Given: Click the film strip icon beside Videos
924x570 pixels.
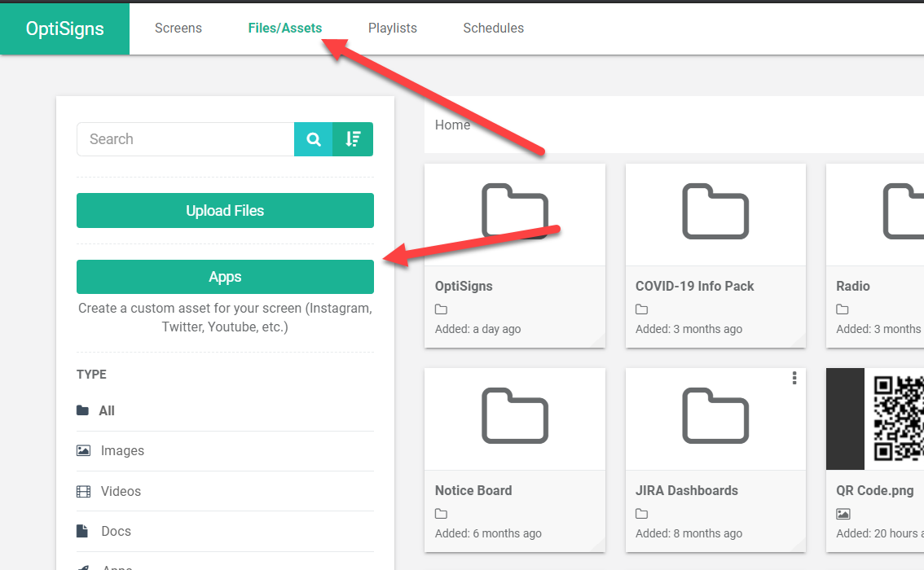Looking at the screenshot, I should pos(84,491).
